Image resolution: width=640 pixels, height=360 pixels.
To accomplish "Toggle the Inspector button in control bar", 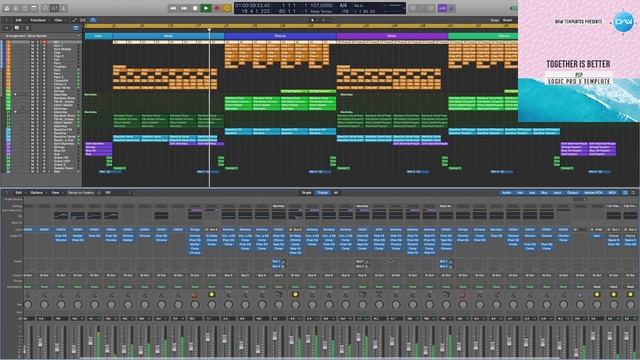I will 16,8.
